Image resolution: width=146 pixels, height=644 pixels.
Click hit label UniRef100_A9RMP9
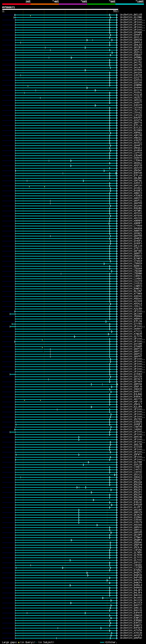[131, 221]
